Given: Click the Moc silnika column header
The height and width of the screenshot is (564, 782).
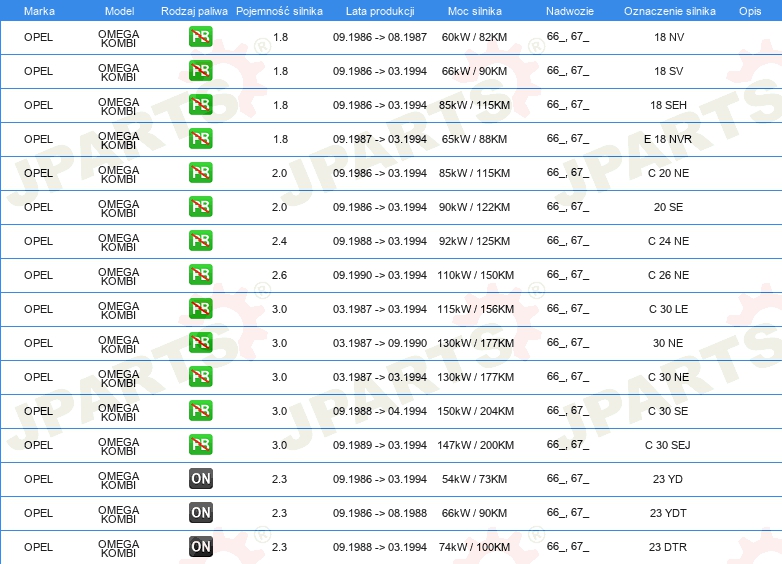Looking at the screenshot, I should (474, 11).
